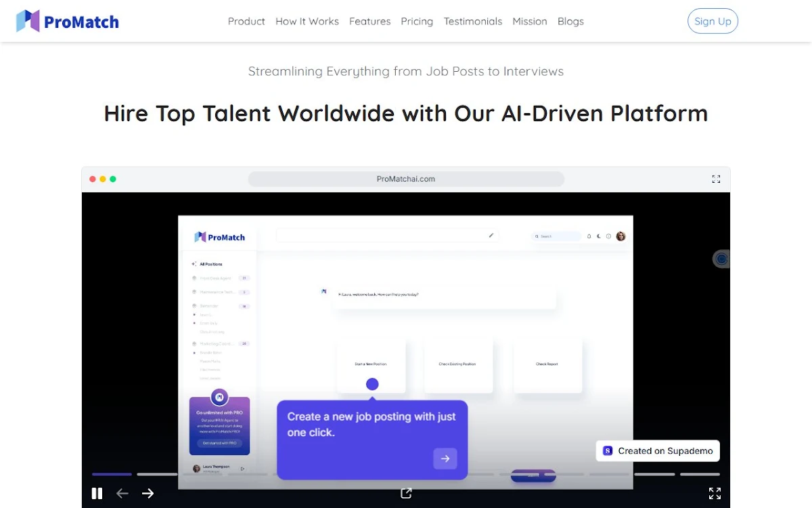Expand Marketing Coordinator position

pos(221,344)
